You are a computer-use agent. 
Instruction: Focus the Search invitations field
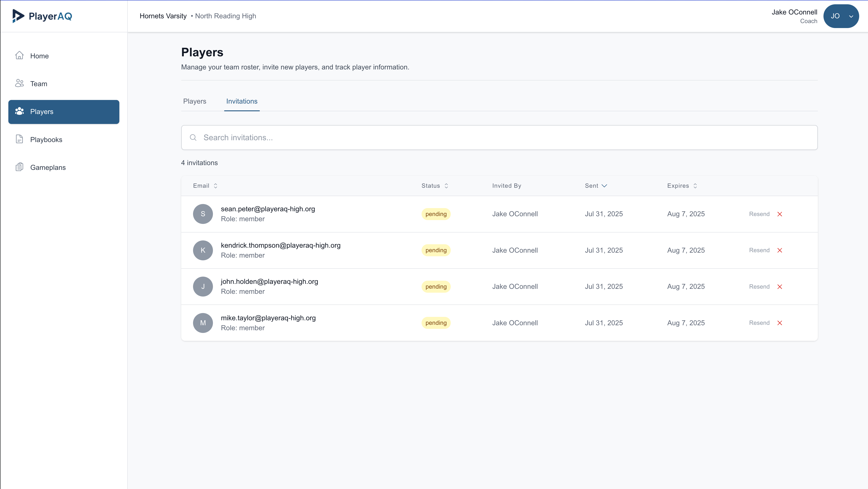(499, 138)
